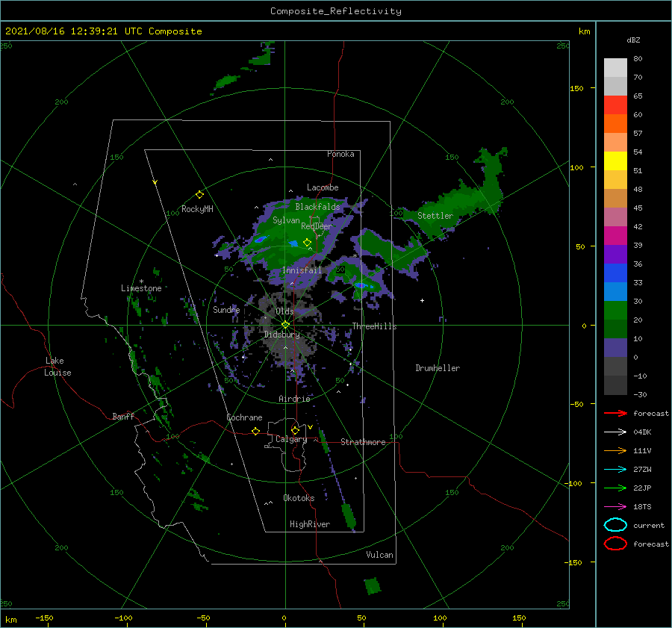672x628 pixels.
Task: Click the cyan current ellipse icon
Action: [x=615, y=525]
